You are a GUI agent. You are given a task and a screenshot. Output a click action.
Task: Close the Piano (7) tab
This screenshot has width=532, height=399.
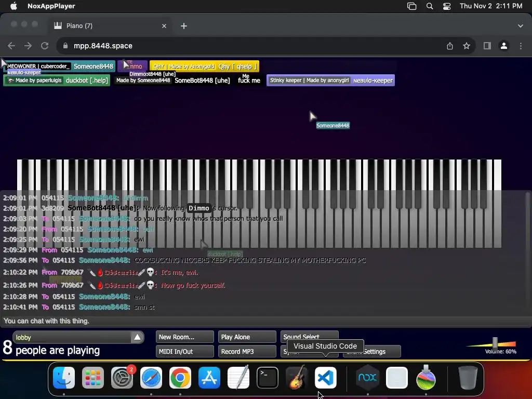pyautogui.click(x=164, y=26)
